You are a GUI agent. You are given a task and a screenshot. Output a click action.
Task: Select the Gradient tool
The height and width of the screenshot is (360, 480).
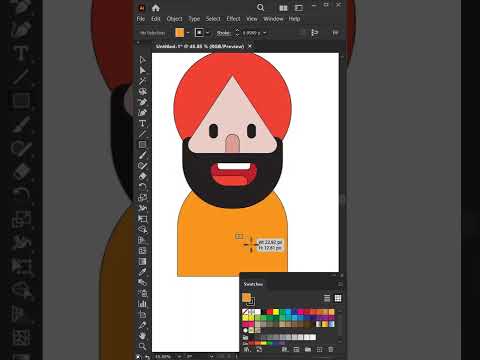(x=142, y=261)
